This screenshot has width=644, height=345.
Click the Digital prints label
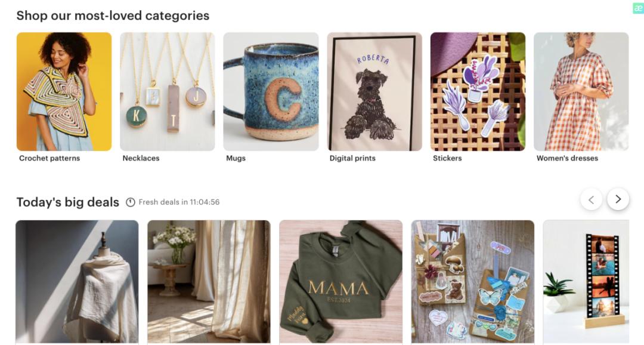coord(352,158)
